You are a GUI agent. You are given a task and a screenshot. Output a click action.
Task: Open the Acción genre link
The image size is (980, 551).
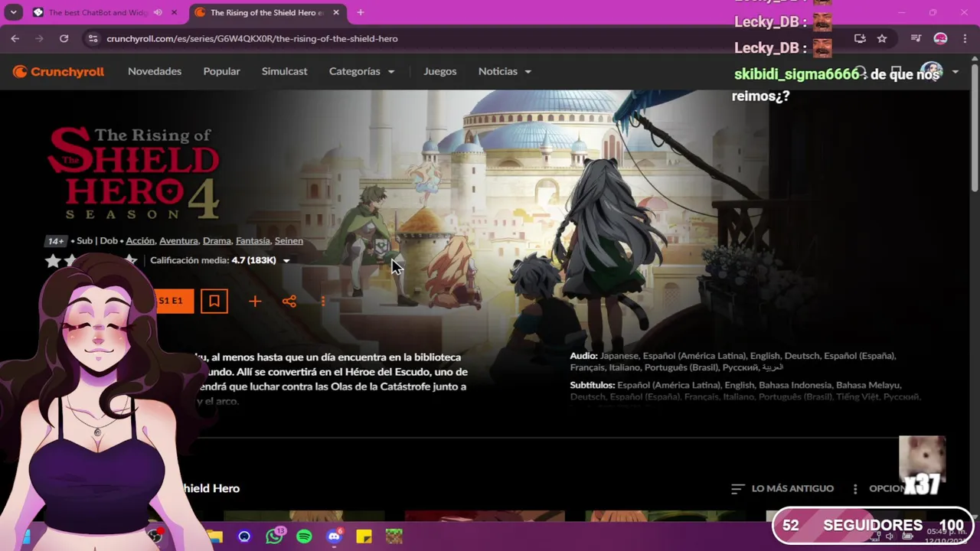(x=140, y=240)
